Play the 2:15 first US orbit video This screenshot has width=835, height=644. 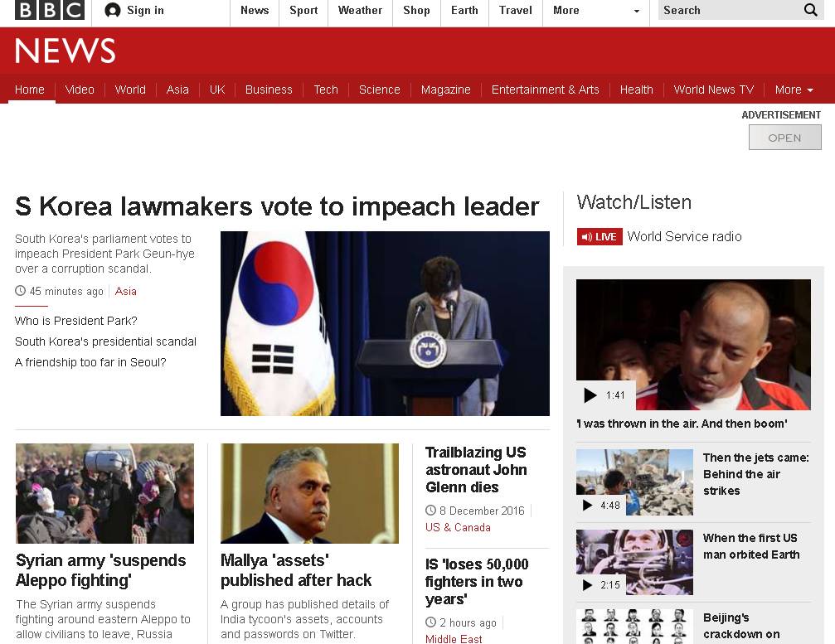(x=587, y=585)
